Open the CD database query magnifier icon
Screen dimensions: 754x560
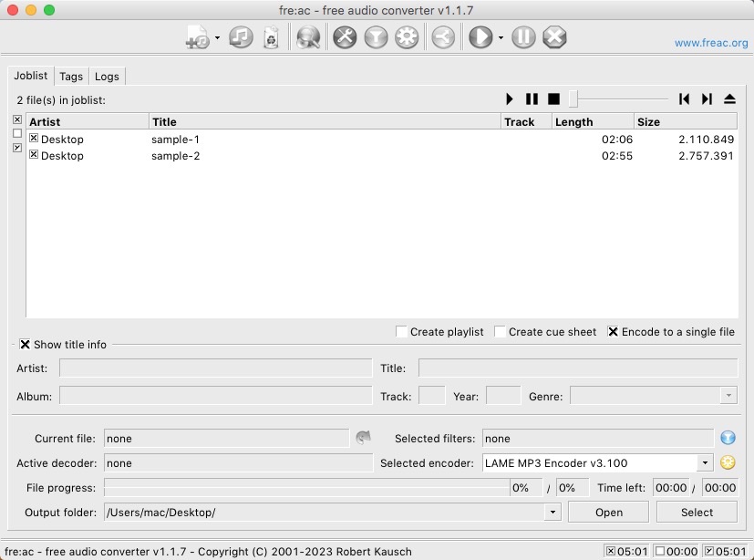click(308, 37)
